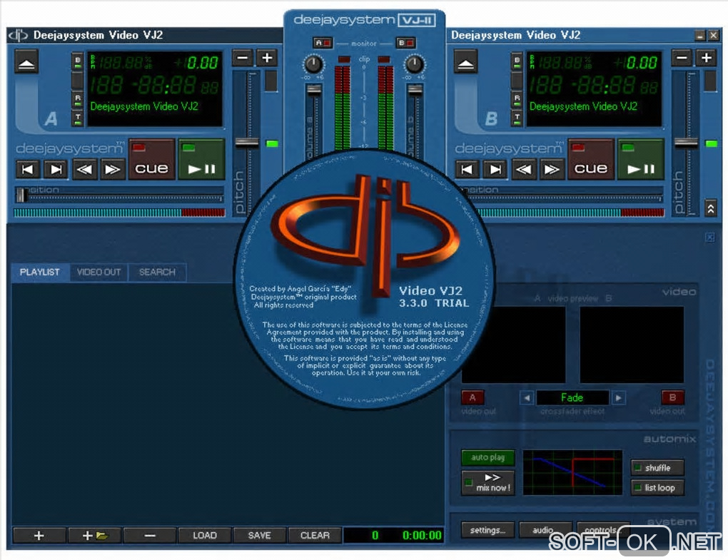Image resolution: width=728 pixels, height=560 pixels.
Task: Click the volume B fader handle
Action: click(x=415, y=90)
